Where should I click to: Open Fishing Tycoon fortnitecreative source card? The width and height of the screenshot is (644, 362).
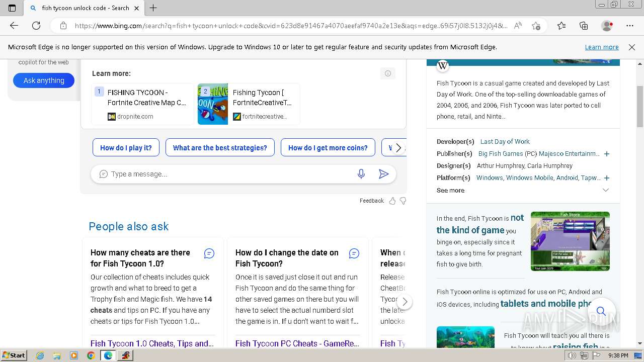[249, 104]
